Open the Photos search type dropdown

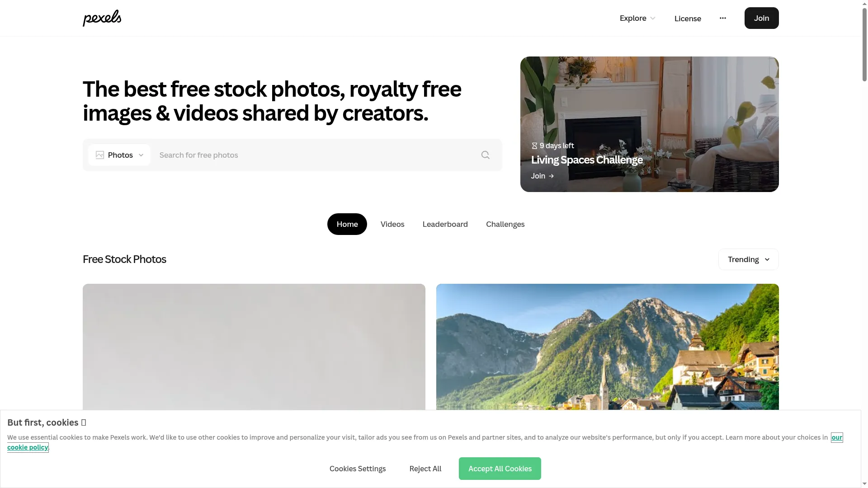point(119,155)
